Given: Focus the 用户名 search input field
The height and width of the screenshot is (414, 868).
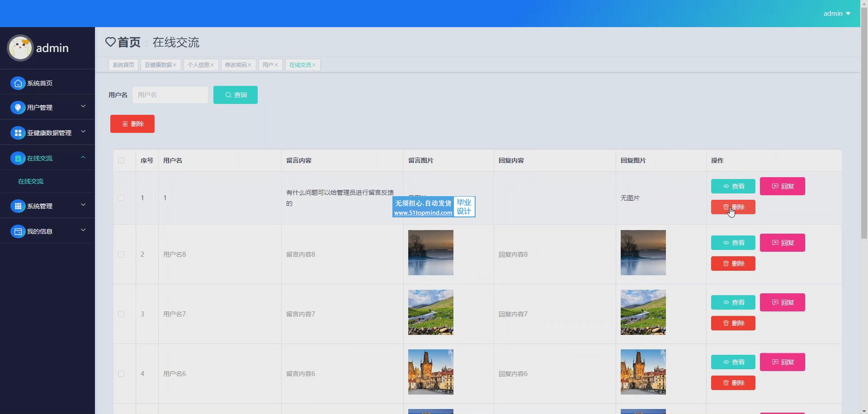Looking at the screenshot, I should tap(170, 95).
